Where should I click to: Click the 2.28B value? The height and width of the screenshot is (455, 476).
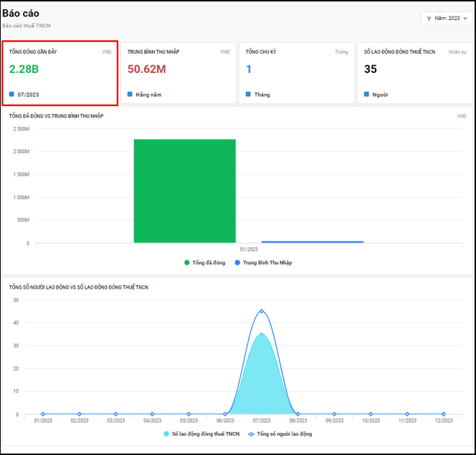tap(24, 70)
